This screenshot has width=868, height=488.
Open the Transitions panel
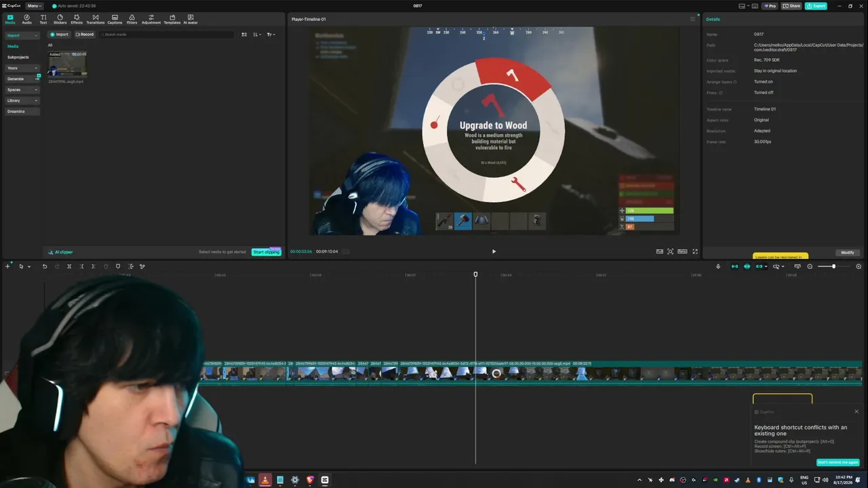point(95,19)
